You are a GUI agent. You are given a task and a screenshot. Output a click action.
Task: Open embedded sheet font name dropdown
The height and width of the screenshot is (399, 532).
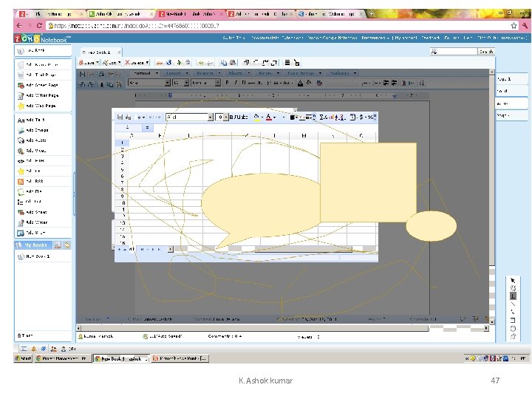pyautogui.click(x=211, y=117)
